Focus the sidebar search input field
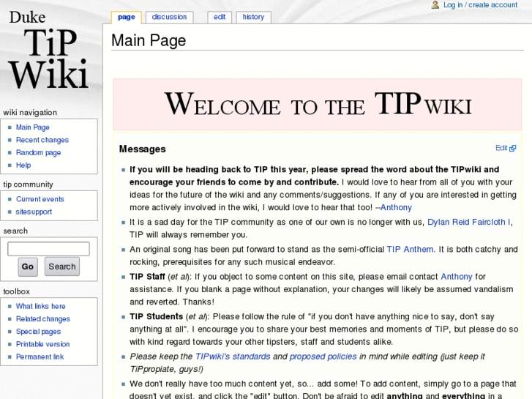Viewport: 532px width, 399px height. pos(48,249)
